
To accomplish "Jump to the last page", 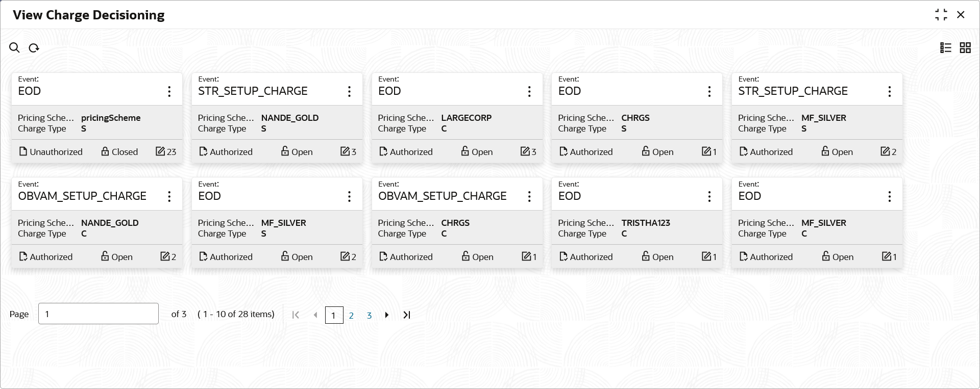I will [x=407, y=315].
